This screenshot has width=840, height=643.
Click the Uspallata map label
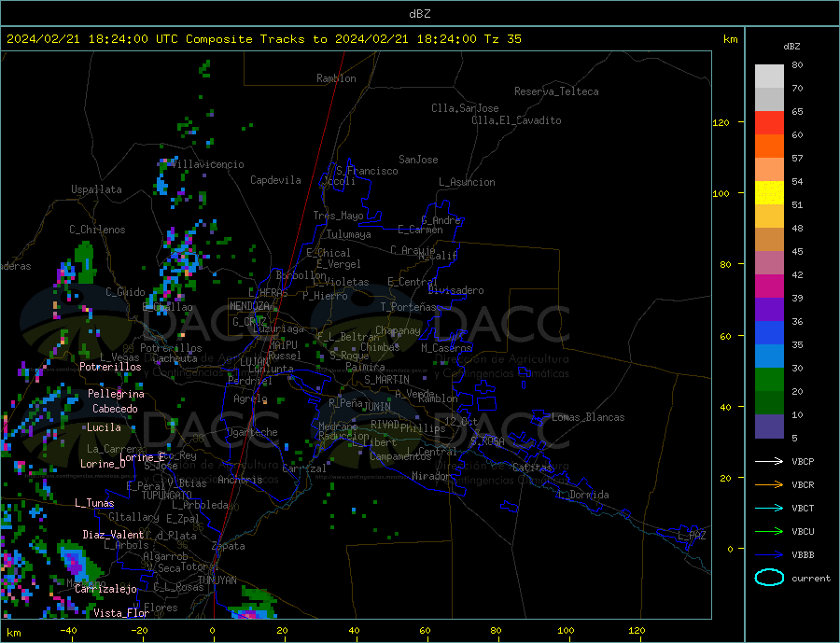(x=96, y=189)
